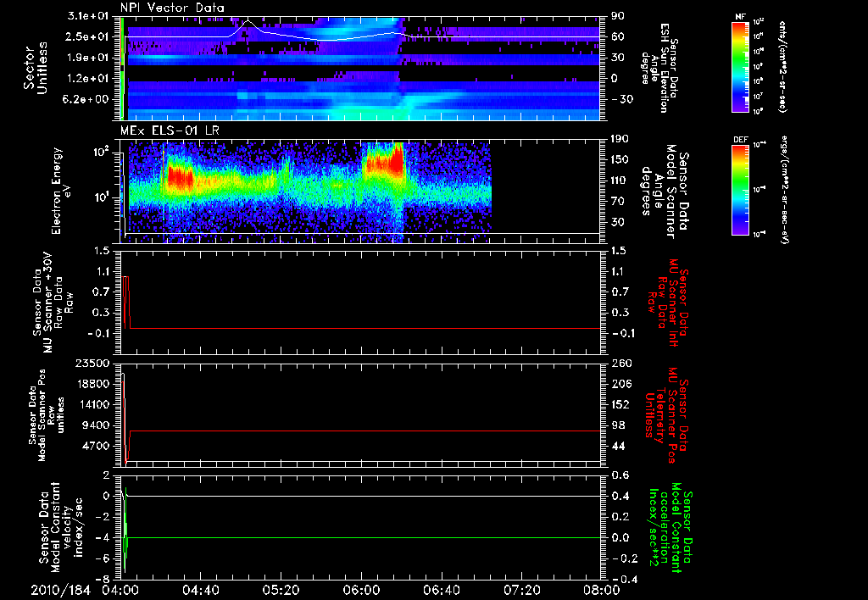Click the white sun elevation curve peak

point(248,21)
